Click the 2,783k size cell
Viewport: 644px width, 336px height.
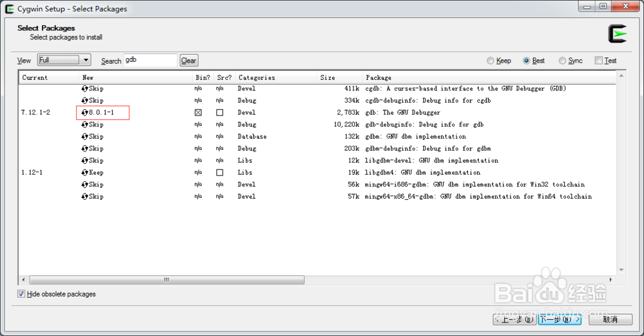[x=348, y=112]
